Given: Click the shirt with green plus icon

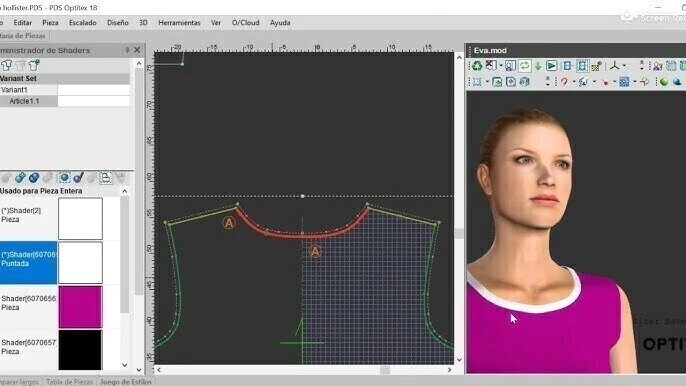Looking at the screenshot, I should tap(34, 65).
